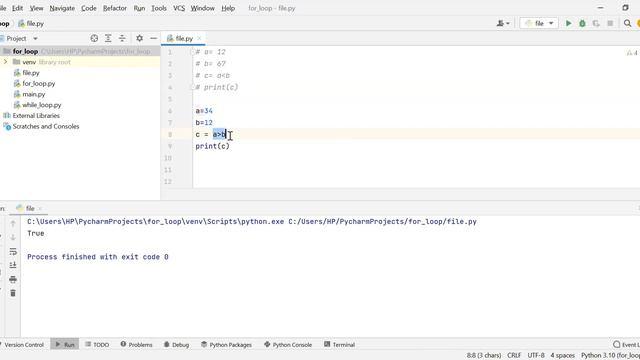Click the '4 spaces' indent setting
Screen dimensions: 640x360
pyautogui.click(x=562, y=355)
